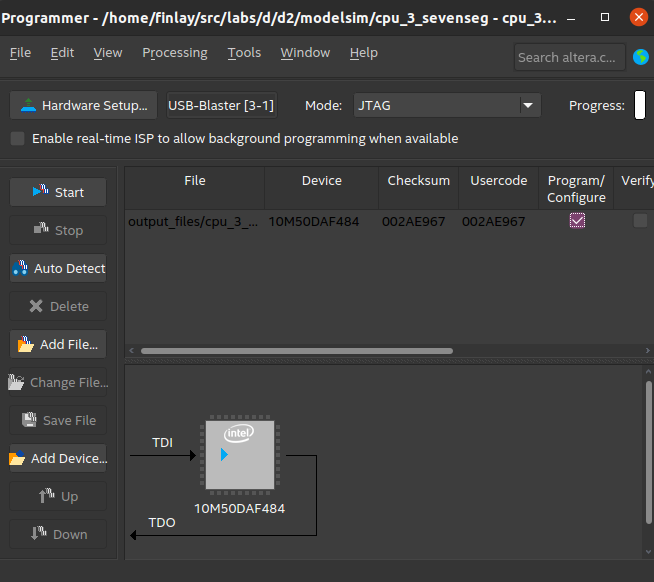Maximize the Programmer window
654x582 pixels.
pyautogui.click(x=605, y=18)
